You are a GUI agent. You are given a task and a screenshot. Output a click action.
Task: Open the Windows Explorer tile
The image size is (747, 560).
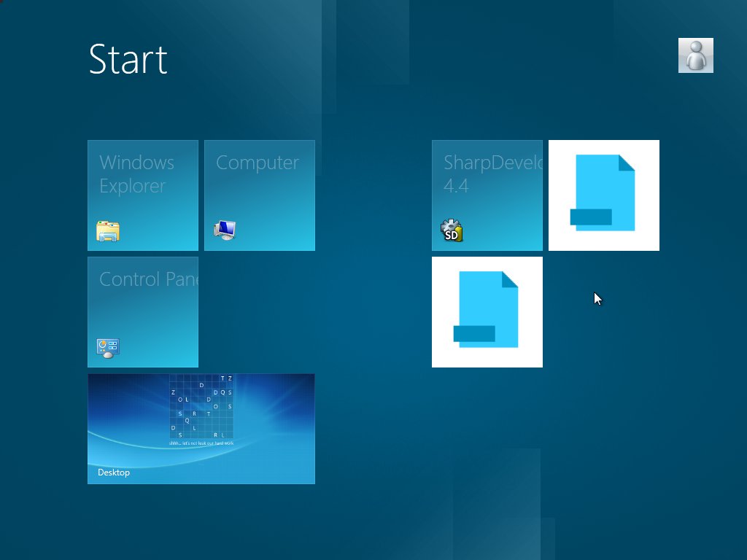[143, 195]
